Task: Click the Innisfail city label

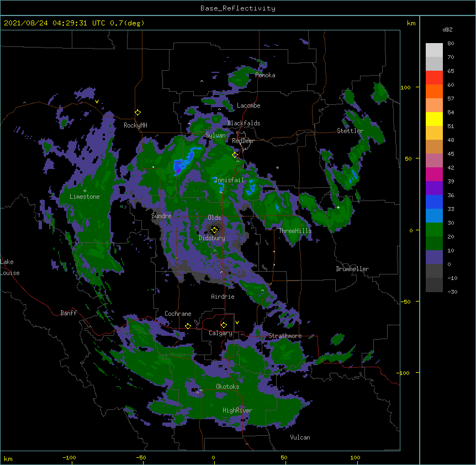Action: click(229, 180)
